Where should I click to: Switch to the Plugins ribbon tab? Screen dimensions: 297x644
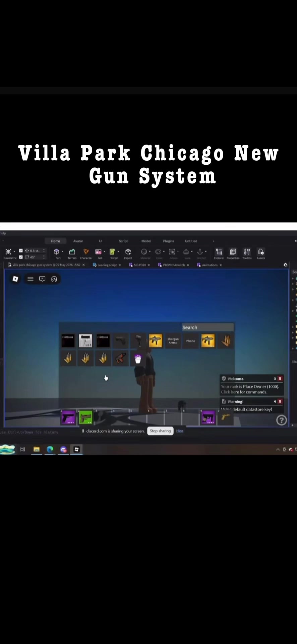[x=169, y=241]
